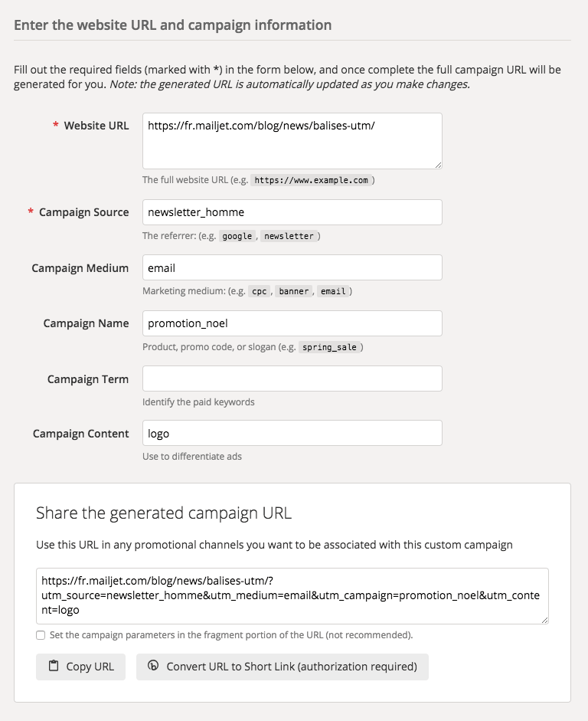588x721 pixels.
Task: Click the Website URL textarea resize handle
Action: [x=438, y=165]
